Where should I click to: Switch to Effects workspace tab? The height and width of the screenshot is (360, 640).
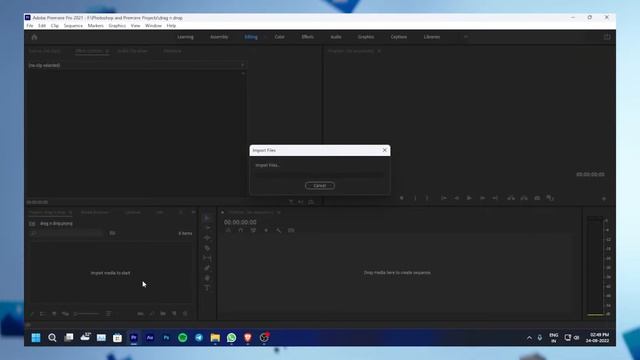pos(307,37)
